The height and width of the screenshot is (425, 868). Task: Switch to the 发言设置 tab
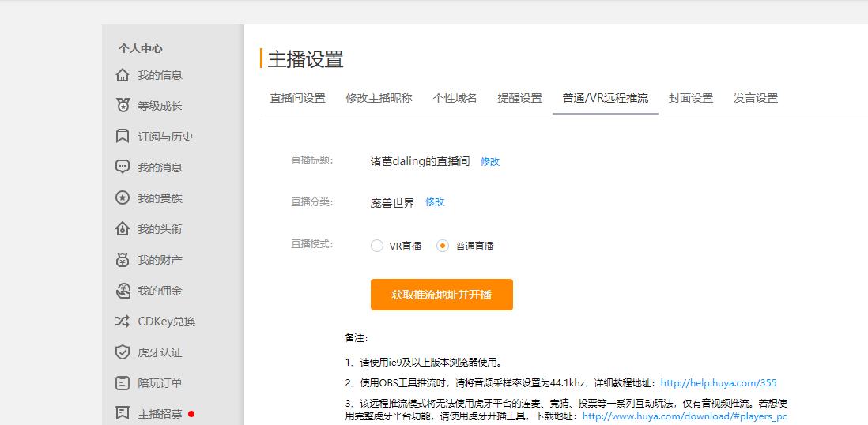click(756, 99)
